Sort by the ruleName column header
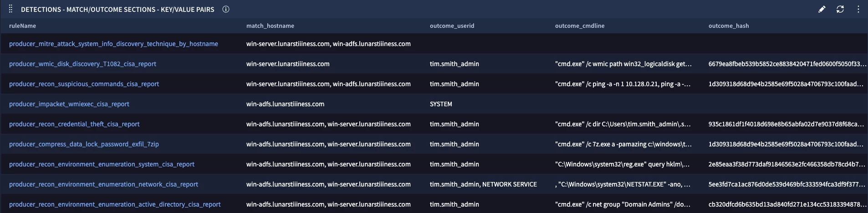 coord(22,26)
